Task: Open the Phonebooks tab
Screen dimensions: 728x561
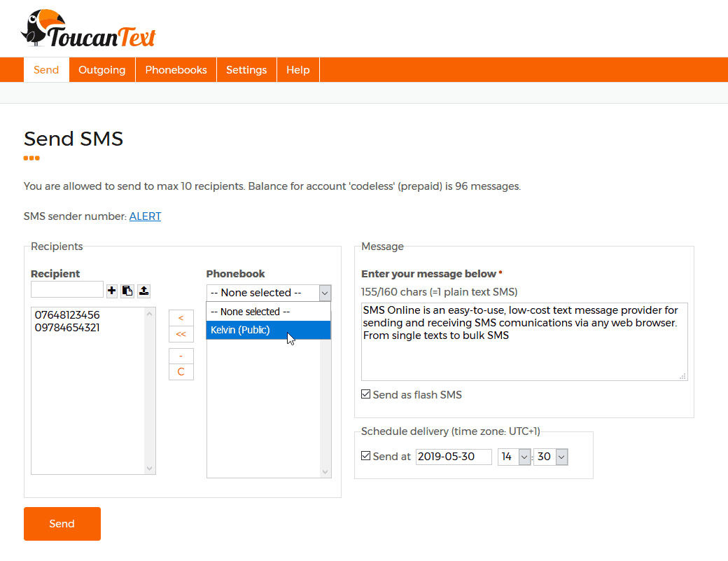Action: 176,70
